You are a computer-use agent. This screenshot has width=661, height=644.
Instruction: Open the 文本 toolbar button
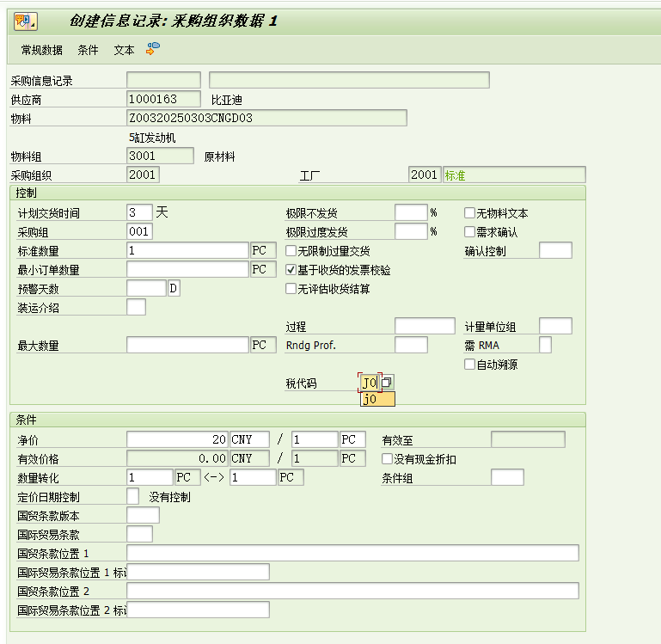[x=124, y=51]
